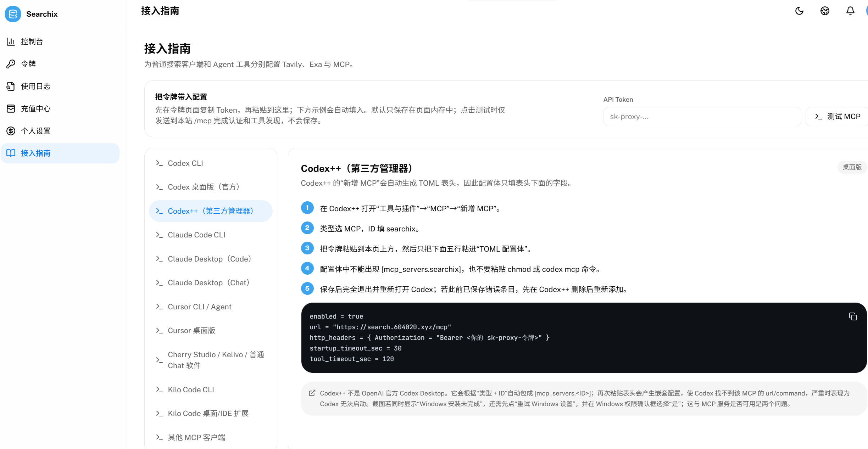Click 'enabled = true' code line

[336, 316]
